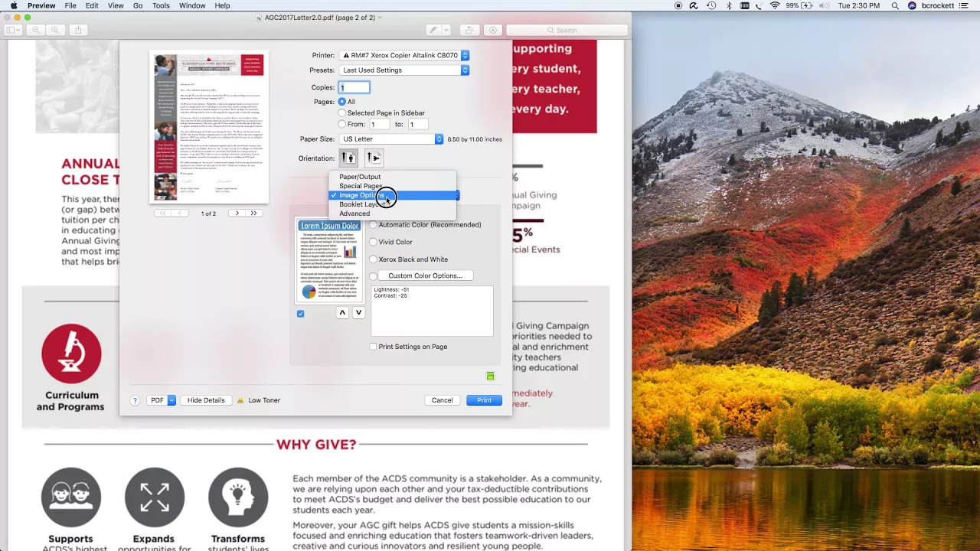Click the Low Toner warning icon
This screenshot has height=551, width=980.
click(240, 400)
